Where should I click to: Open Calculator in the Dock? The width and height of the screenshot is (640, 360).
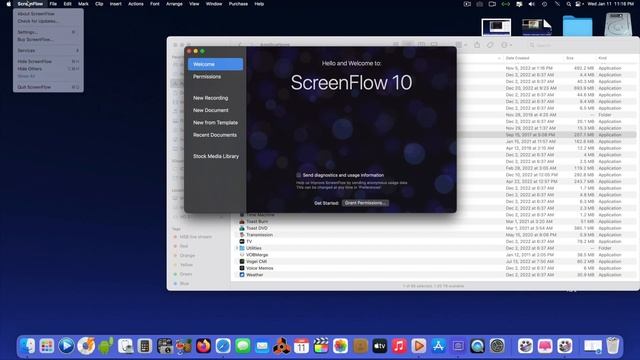tap(144, 346)
